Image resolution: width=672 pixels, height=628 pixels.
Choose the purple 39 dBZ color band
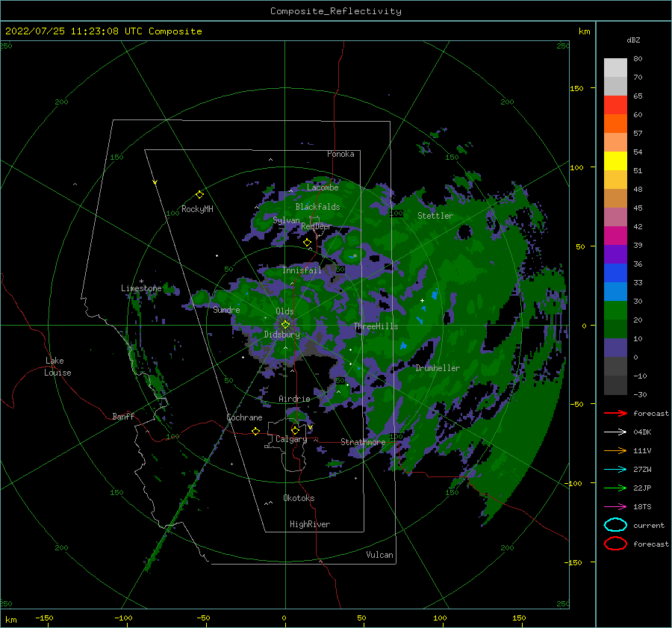pos(615,254)
